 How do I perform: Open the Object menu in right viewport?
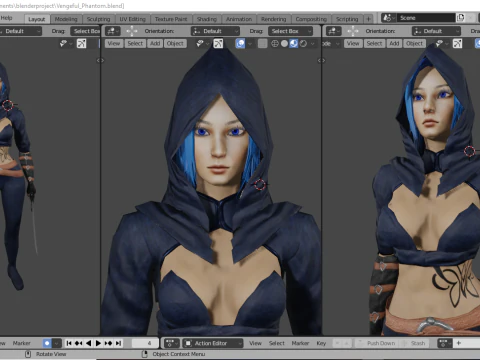click(414, 44)
